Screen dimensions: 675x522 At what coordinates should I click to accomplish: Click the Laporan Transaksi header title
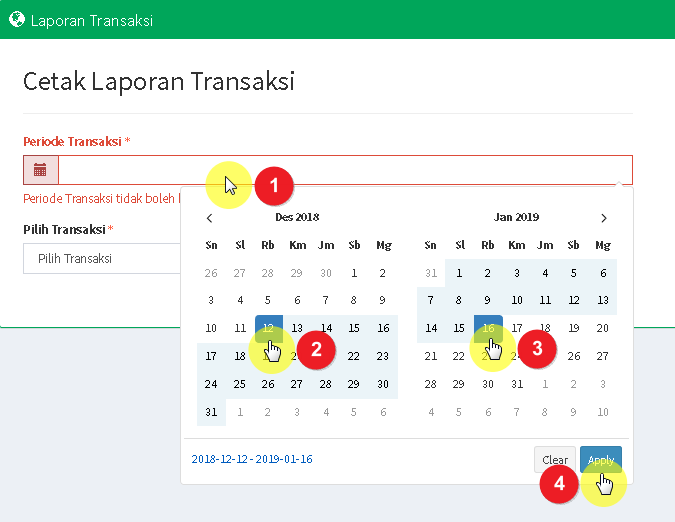(x=91, y=19)
